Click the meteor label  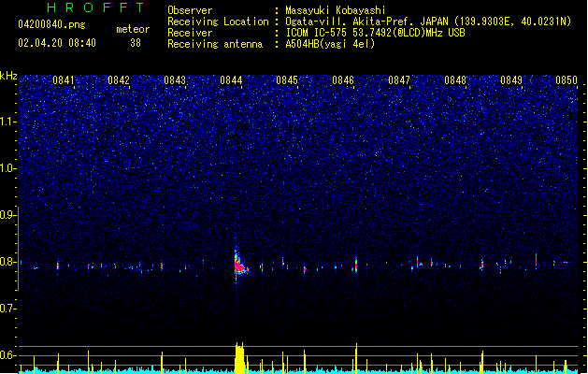(133, 29)
